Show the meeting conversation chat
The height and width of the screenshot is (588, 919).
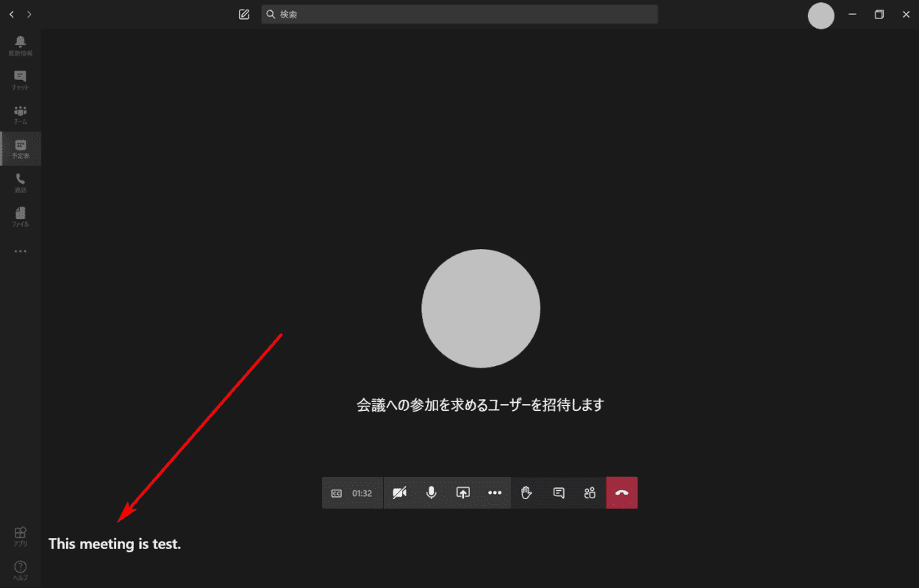pos(559,492)
